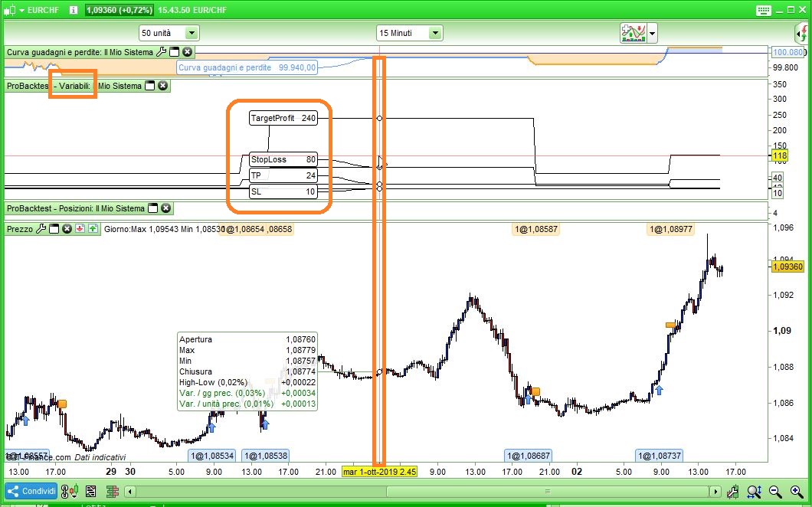This screenshot has height=507, width=812.
Task: Click the list icon beside Condividi
Action: [x=91, y=491]
